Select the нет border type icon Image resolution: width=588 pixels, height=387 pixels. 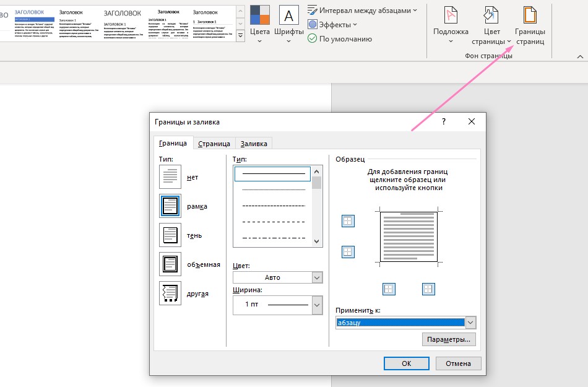coord(170,177)
